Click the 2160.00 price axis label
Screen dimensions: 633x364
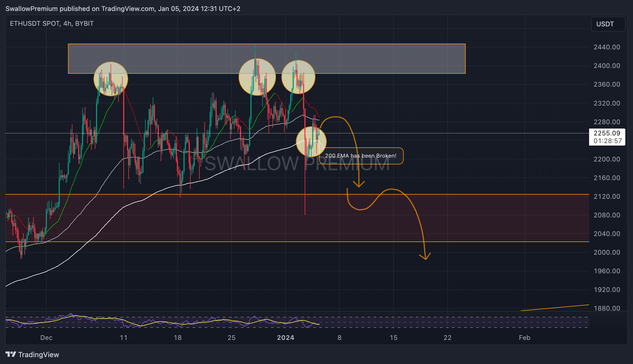point(607,178)
